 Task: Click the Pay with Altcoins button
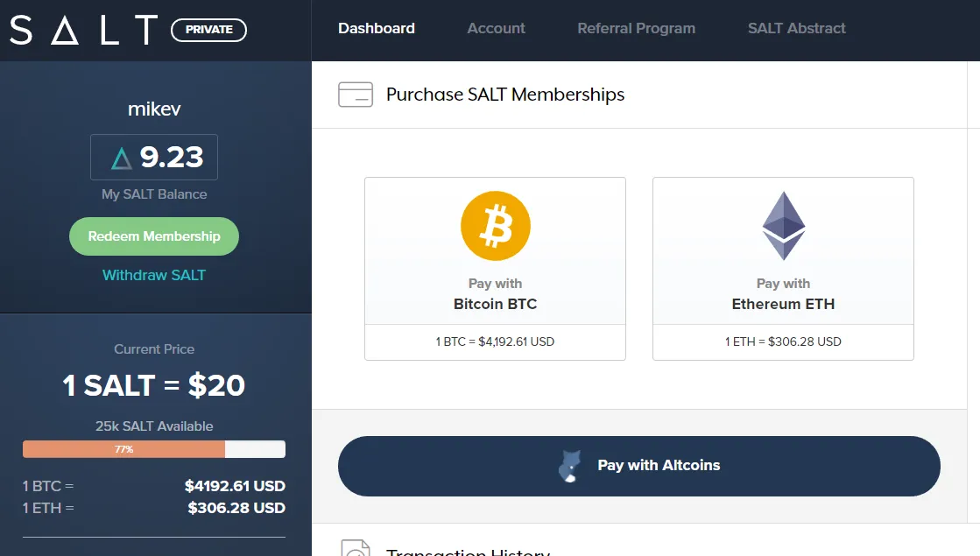click(638, 466)
